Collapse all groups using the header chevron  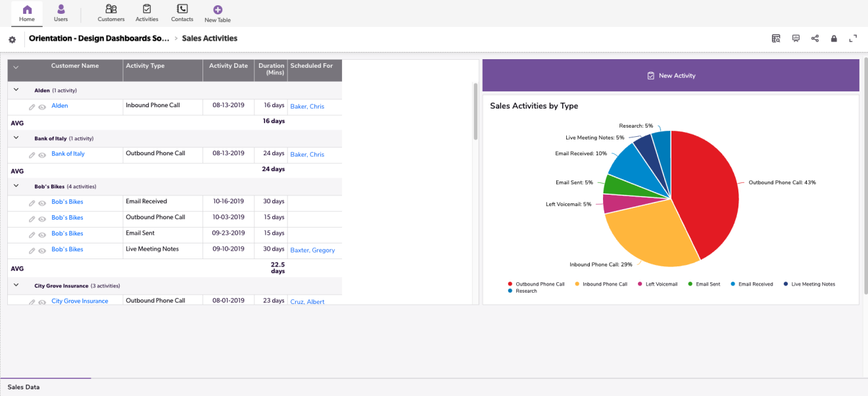click(16, 66)
